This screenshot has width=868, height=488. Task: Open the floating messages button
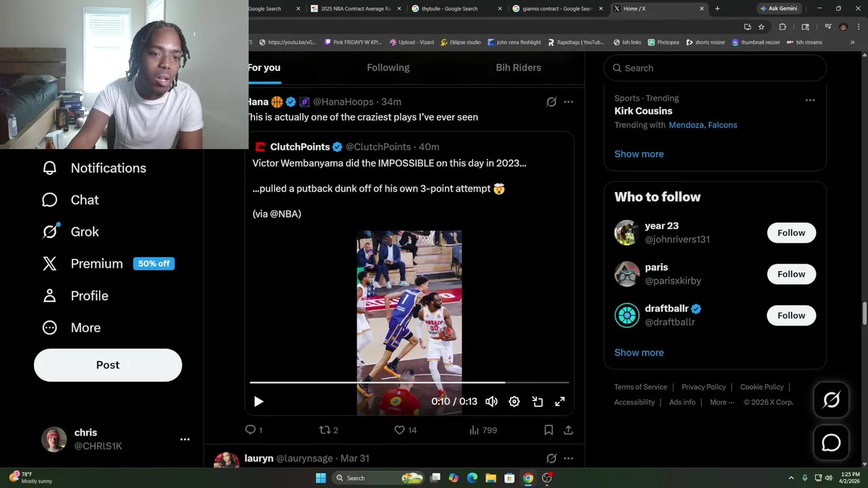[x=831, y=443]
